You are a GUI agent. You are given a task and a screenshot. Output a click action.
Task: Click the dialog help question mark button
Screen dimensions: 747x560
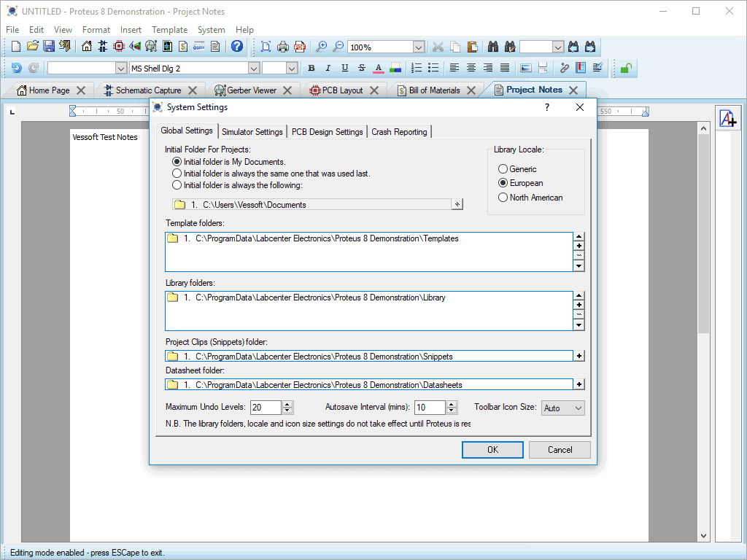[547, 107]
